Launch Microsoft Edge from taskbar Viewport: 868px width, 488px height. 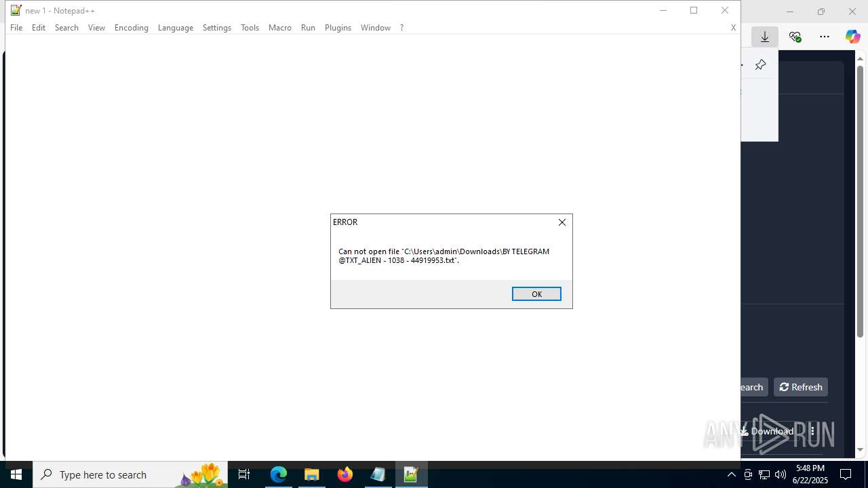coord(279,474)
